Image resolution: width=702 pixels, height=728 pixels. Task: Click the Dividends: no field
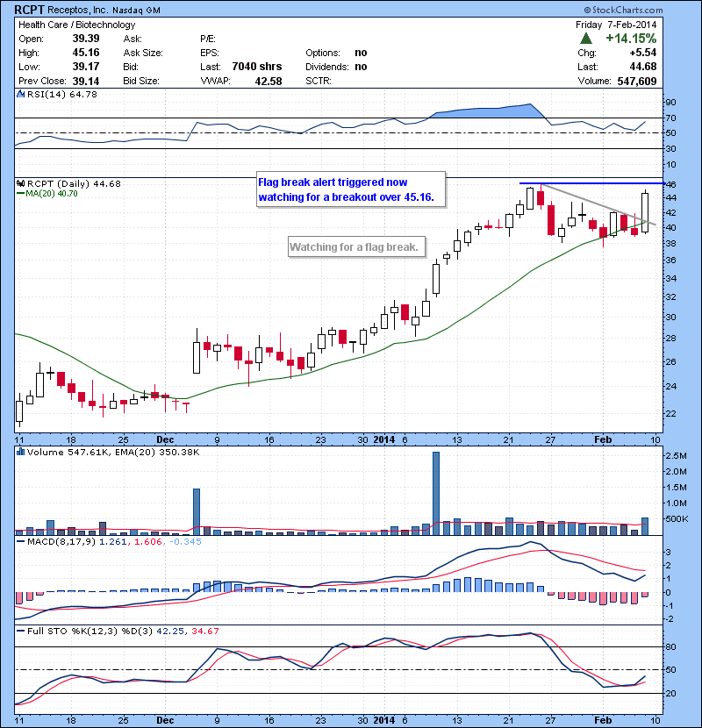tap(336, 67)
